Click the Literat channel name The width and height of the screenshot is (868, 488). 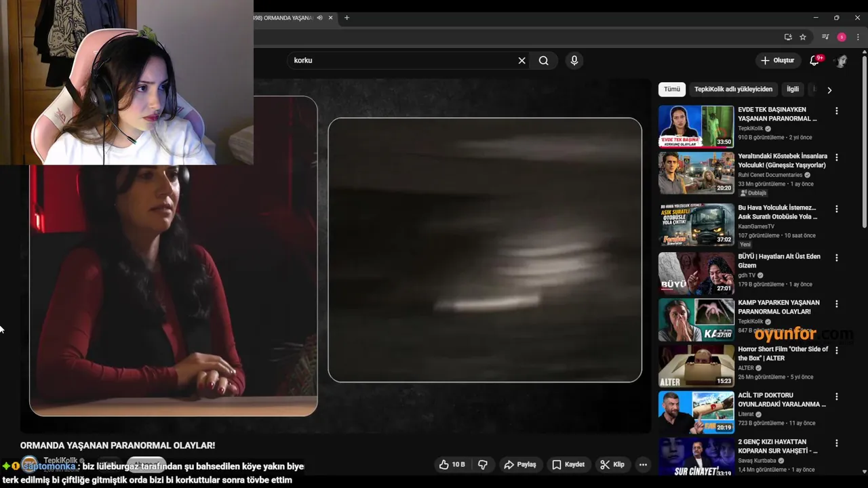click(746, 414)
